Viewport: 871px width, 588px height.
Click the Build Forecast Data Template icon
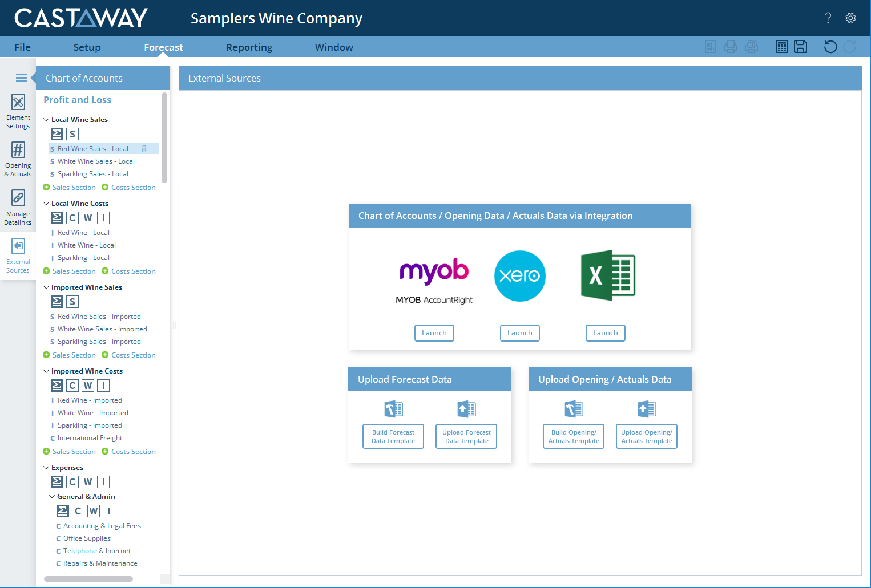tap(393, 409)
